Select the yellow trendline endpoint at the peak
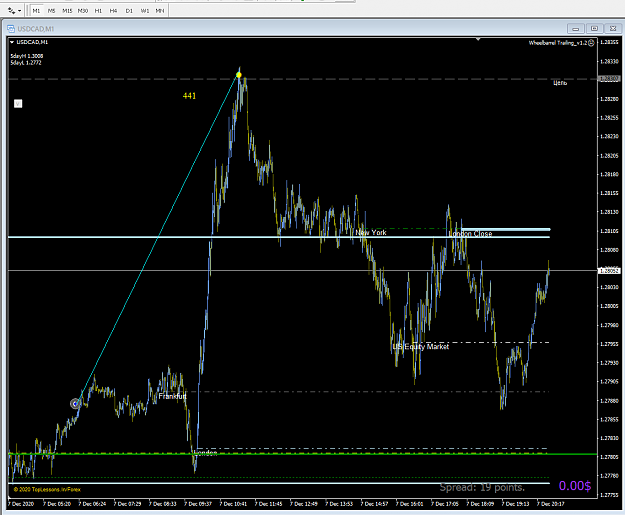 tap(239, 75)
